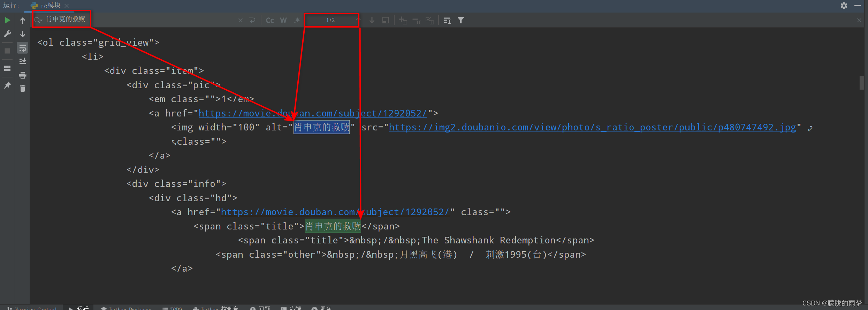Click the div class="item" line
Screen dimensions: 868x310
point(154,71)
